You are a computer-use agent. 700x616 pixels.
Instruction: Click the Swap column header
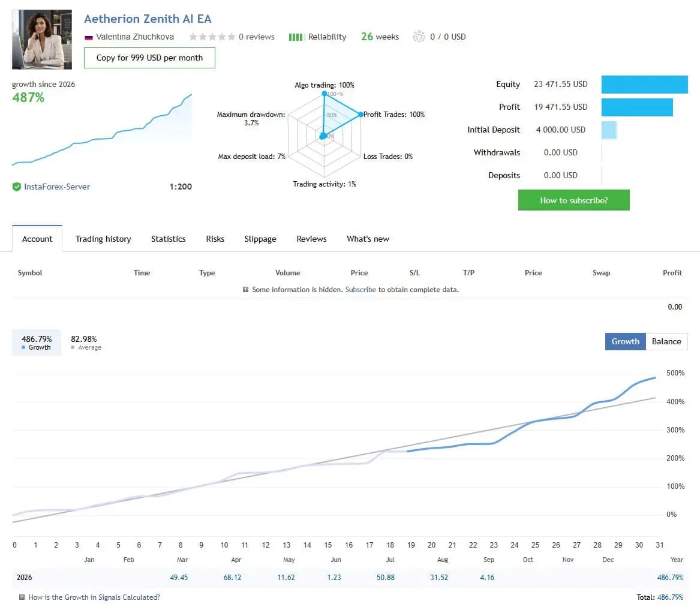pos(602,273)
